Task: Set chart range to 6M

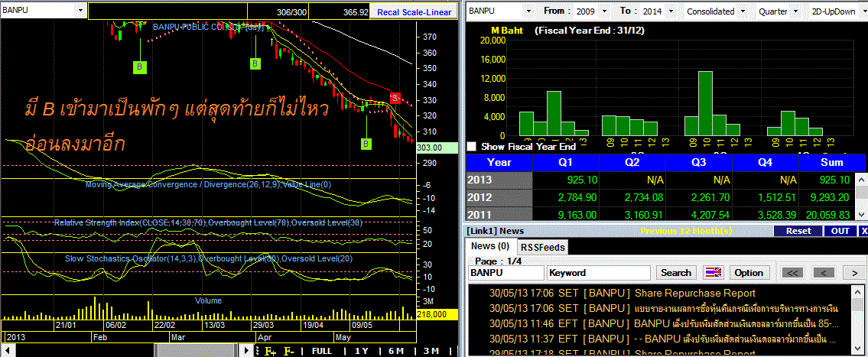Action: pos(395,350)
